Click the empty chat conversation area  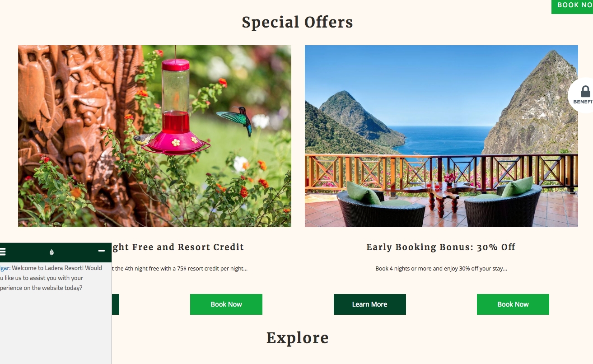[x=56, y=327]
